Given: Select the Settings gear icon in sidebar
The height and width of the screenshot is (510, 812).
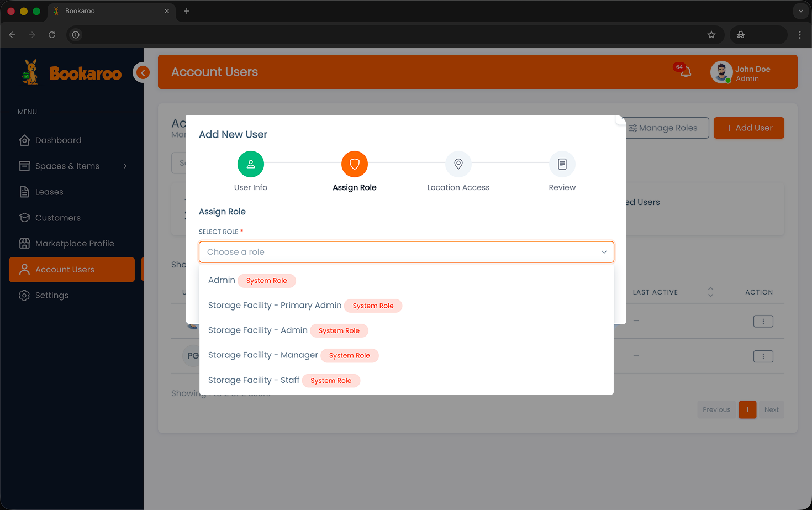Looking at the screenshot, I should click(x=24, y=295).
